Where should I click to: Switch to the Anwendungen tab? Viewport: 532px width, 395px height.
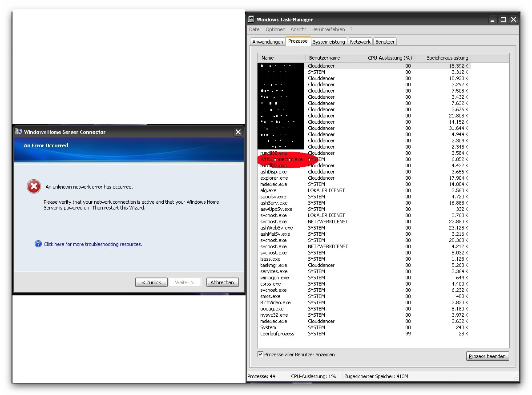pos(267,42)
